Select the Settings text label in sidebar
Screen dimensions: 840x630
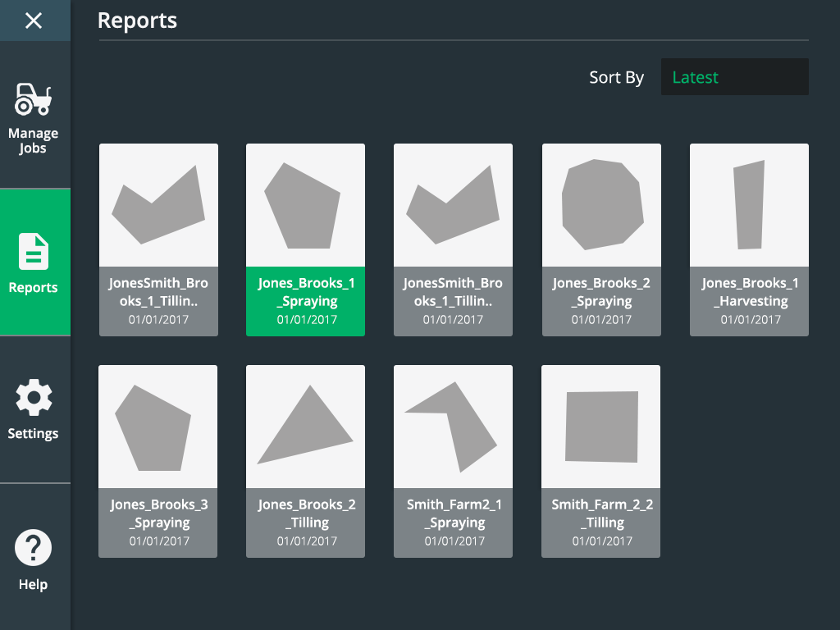34,433
